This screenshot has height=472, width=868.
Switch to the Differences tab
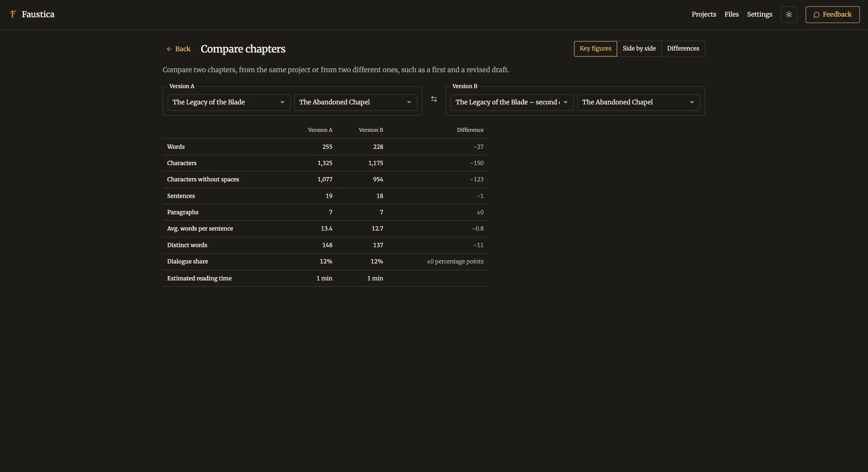click(683, 48)
